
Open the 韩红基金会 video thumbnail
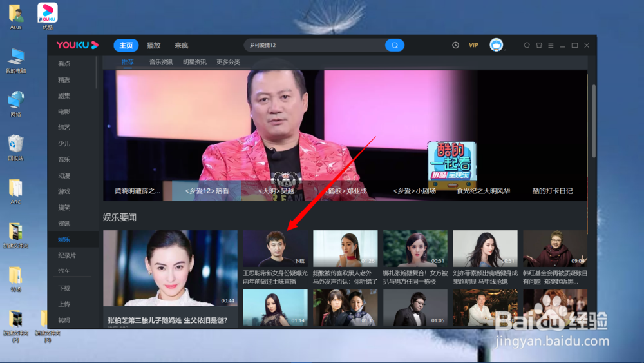coord(555,248)
